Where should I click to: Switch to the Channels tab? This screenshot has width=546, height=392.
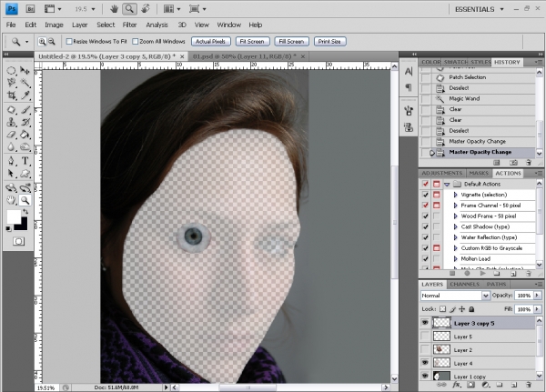point(464,285)
